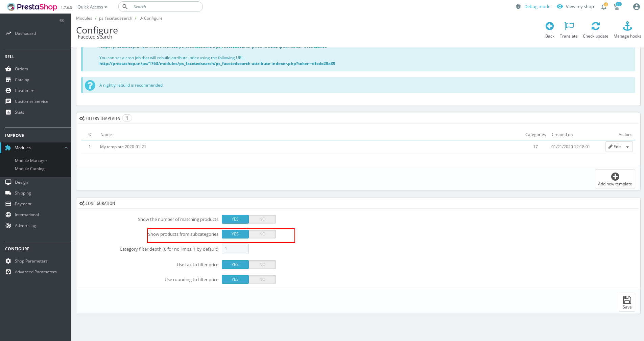Screen dimensions: 644x341
Task: Open Module Manager submenu item
Action: pos(31,161)
